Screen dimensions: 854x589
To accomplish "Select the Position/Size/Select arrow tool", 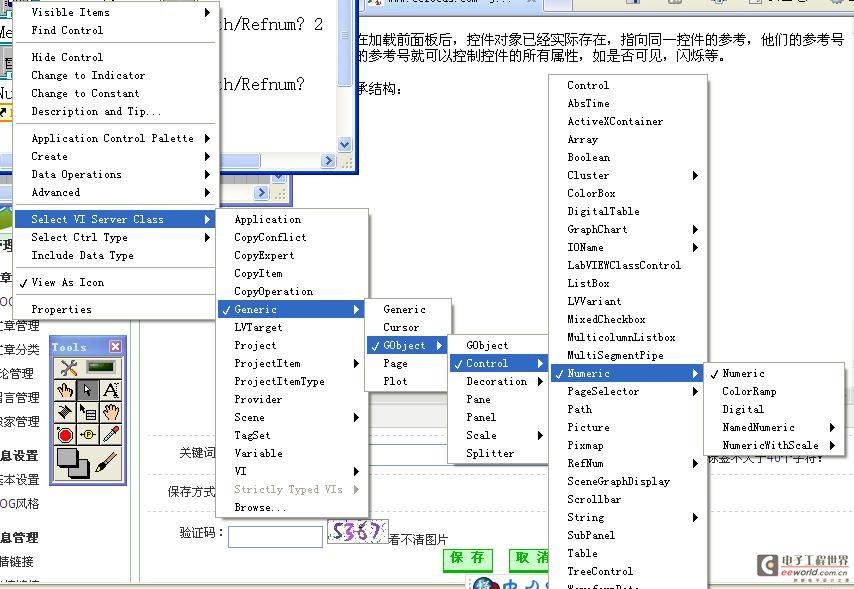I will [88, 389].
